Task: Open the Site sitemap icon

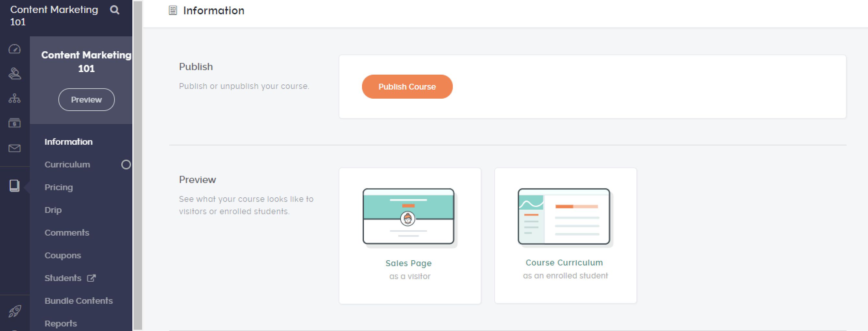Action: coord(15,98)
